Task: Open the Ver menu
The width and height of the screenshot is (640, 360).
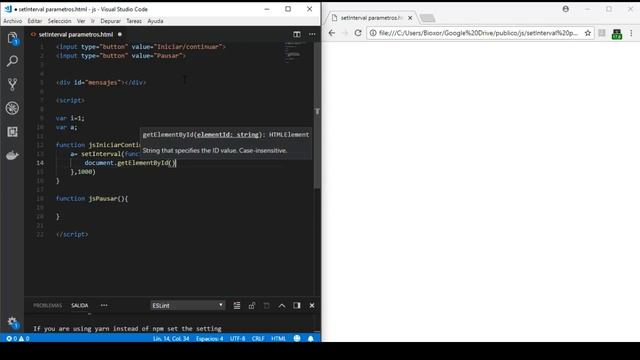Action: click(81, 21)
